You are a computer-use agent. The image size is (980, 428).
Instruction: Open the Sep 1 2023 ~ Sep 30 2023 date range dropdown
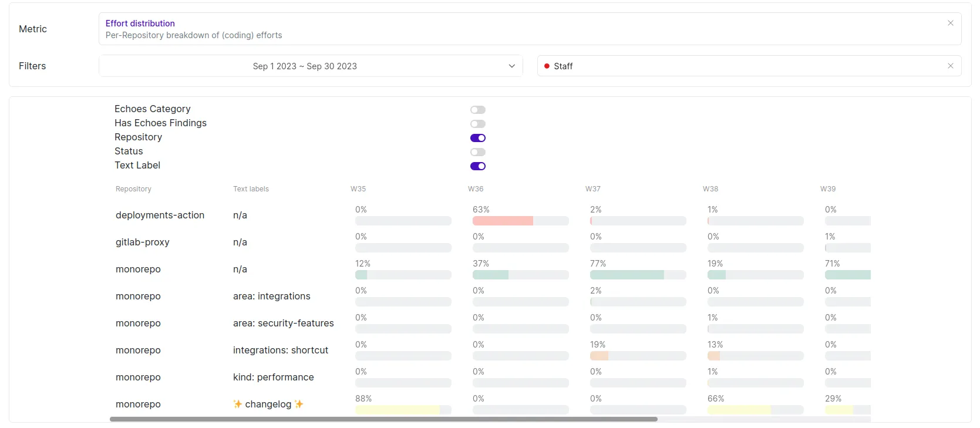coord(311,66)
